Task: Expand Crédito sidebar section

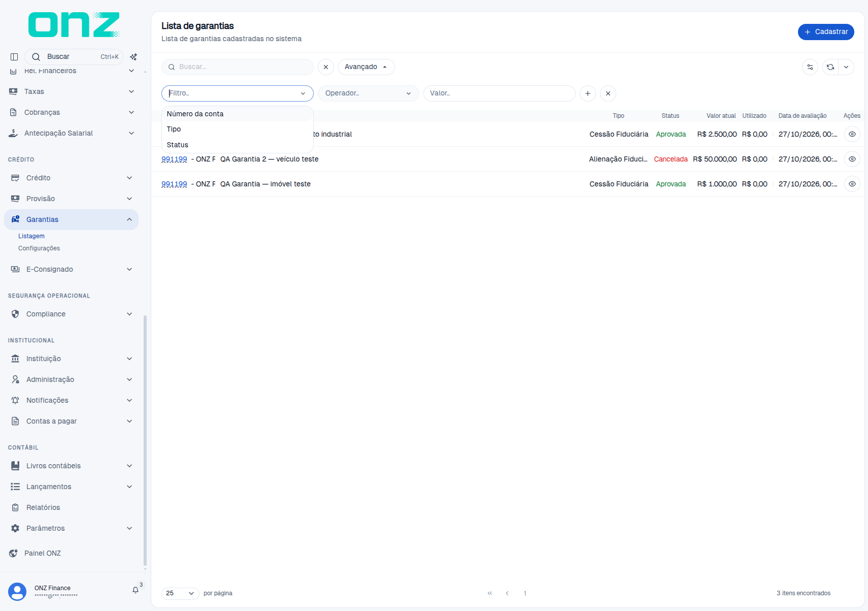Action: [x=71, y=178]
